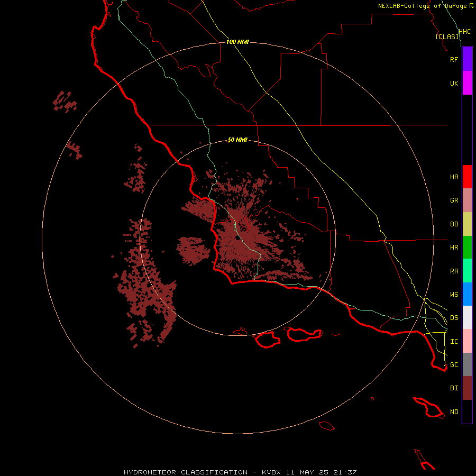Click the RF purple legend swatch

click(467, 59)
